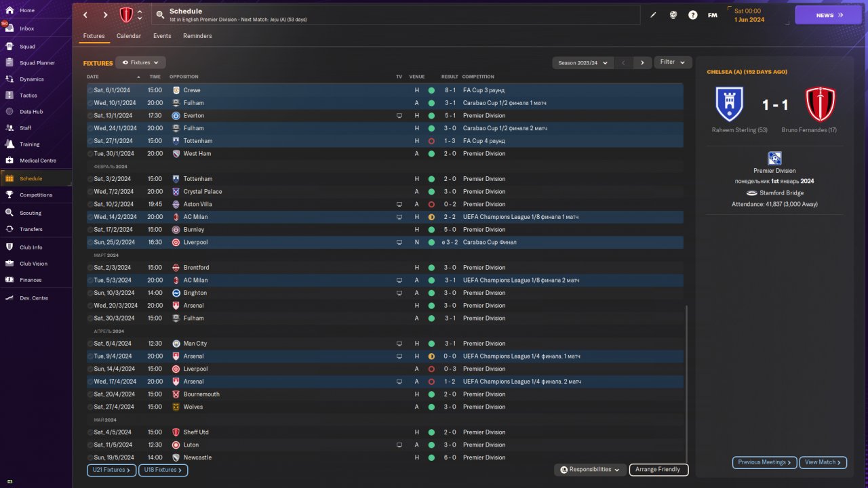Sort by the COMPETITION column header

tap(479, 77)
